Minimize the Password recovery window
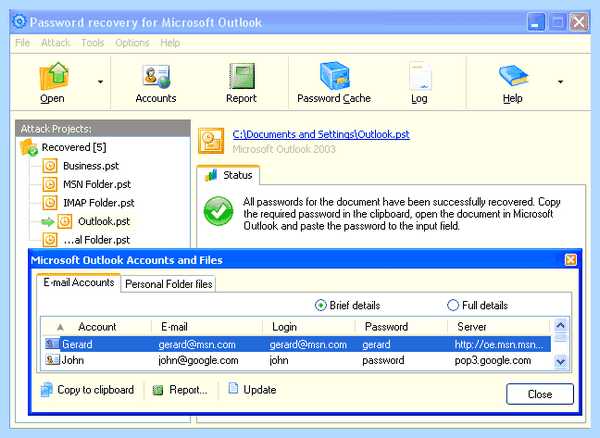The height and width of the screenshot is (438, 600). tap(536, 21)
